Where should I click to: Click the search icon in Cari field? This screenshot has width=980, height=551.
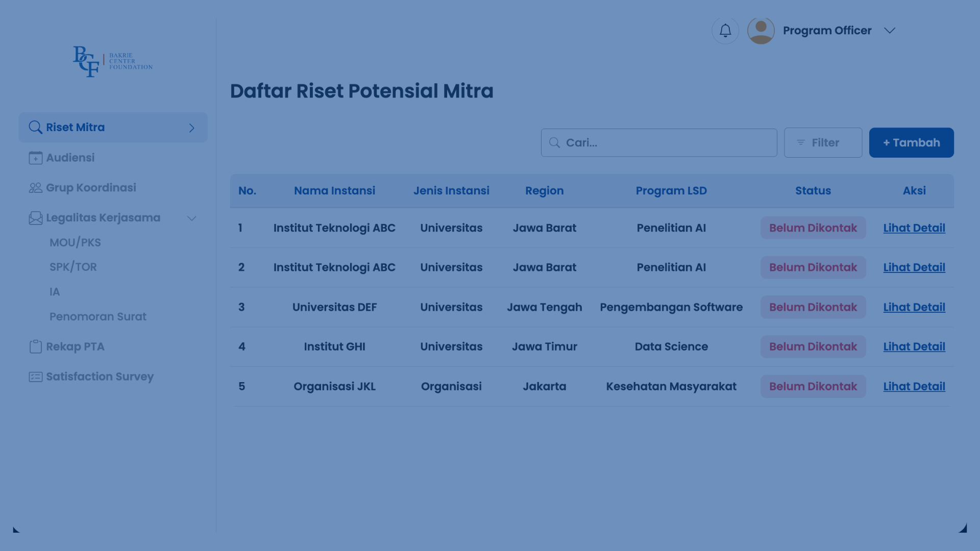tap(554, 142)
